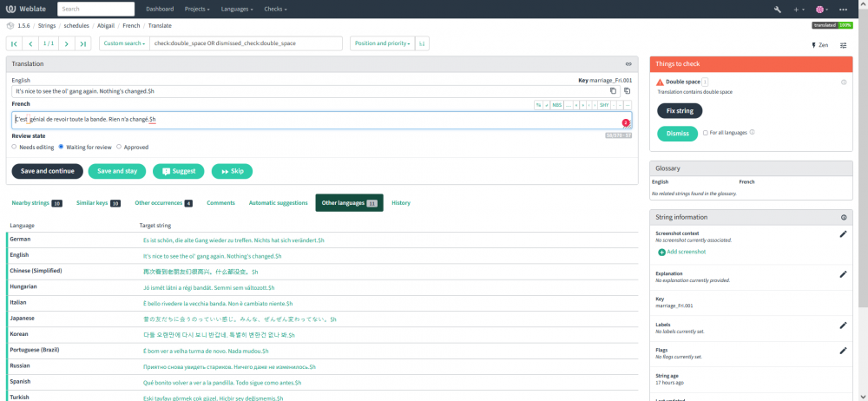Edit the Explanation with the pencil icon
868x401 pixels.
pyautogui.click(x=842, y=274)
